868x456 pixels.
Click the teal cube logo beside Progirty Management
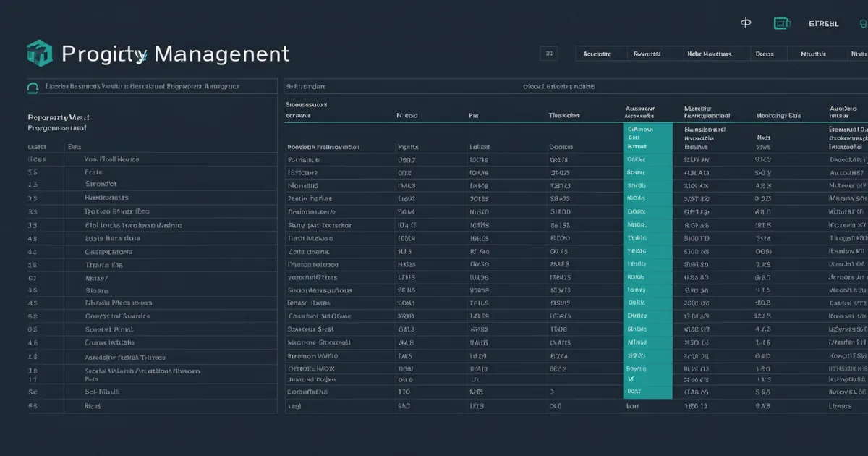(40, 54)
